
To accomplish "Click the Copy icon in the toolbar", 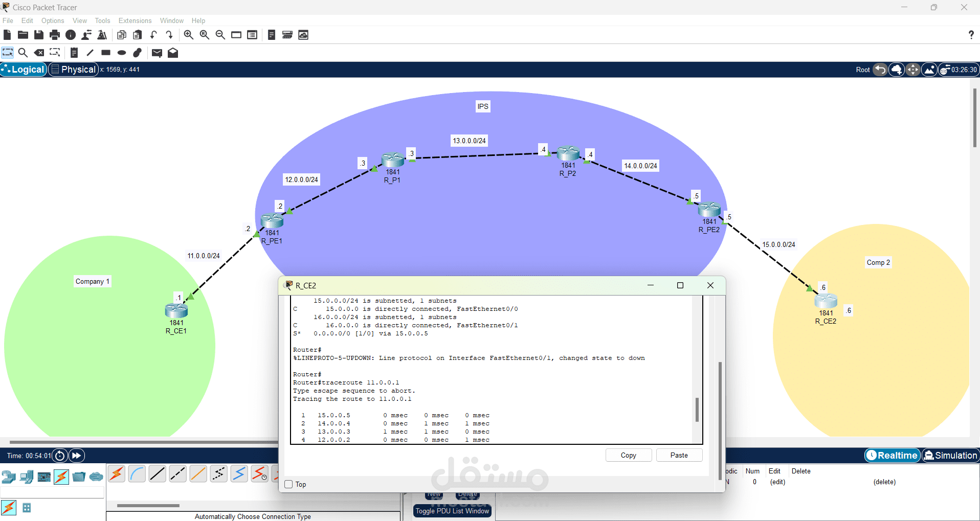I will click(122, 35).
